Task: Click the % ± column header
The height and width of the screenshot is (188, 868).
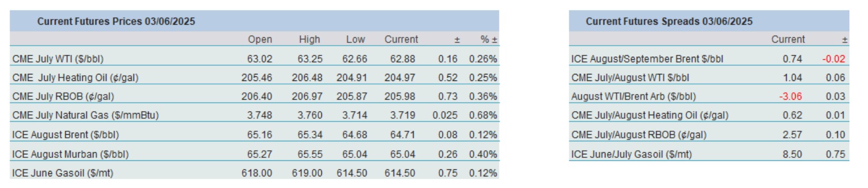Action: [488, 39]
